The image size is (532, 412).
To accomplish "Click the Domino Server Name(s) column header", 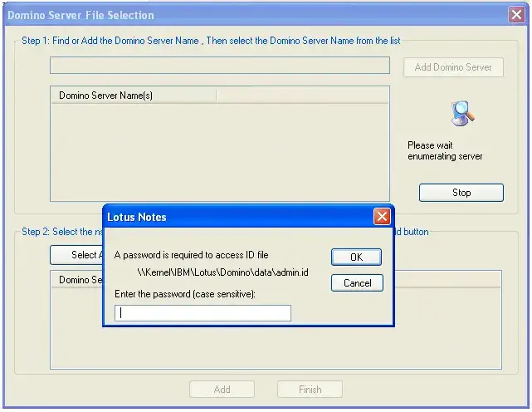I will (133, 96).
